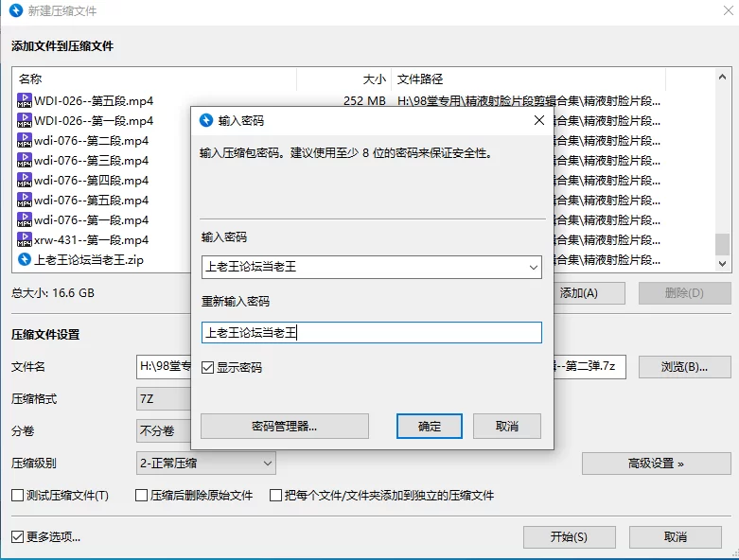Click the MP4 icon of wdi-076--第四段.mp4
This screenshot has width=739, height=560.
tap(24, 180)
